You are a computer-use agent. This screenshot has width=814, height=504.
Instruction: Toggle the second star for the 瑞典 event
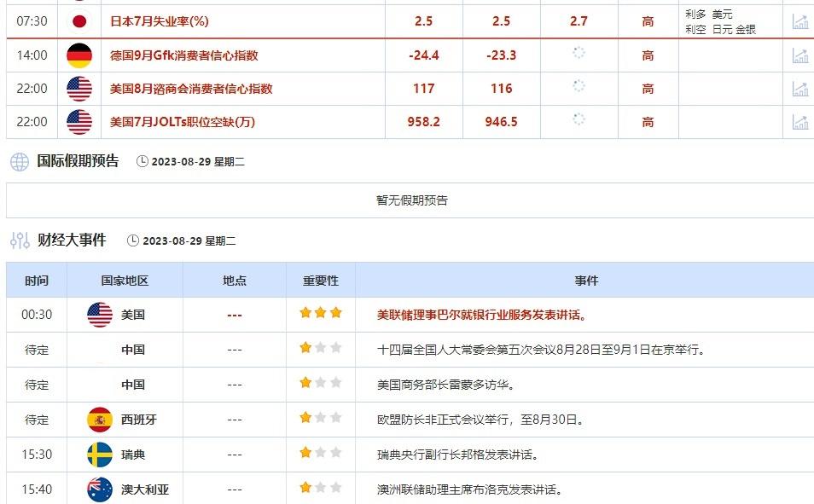pyautogui.click(x=320, y=454)
